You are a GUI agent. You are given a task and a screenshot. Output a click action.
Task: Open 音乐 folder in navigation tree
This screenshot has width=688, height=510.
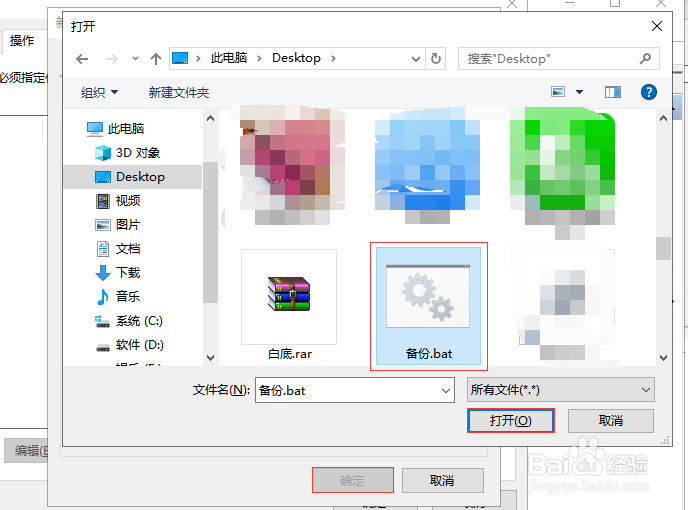click(118, 297)
